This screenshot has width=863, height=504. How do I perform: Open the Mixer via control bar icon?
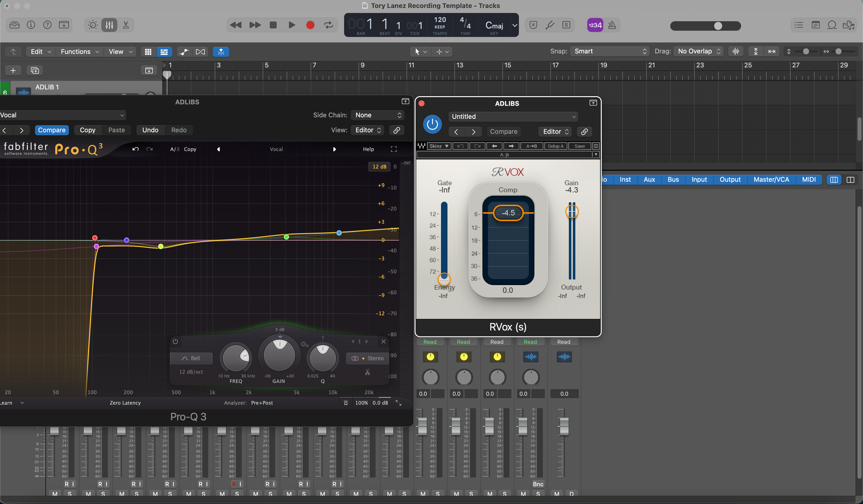click(109, 25)
